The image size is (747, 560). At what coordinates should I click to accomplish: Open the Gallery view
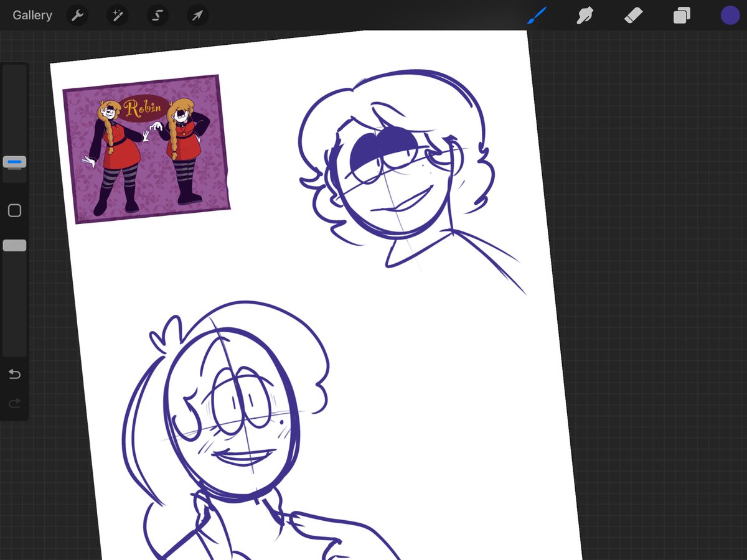point(32,16)
